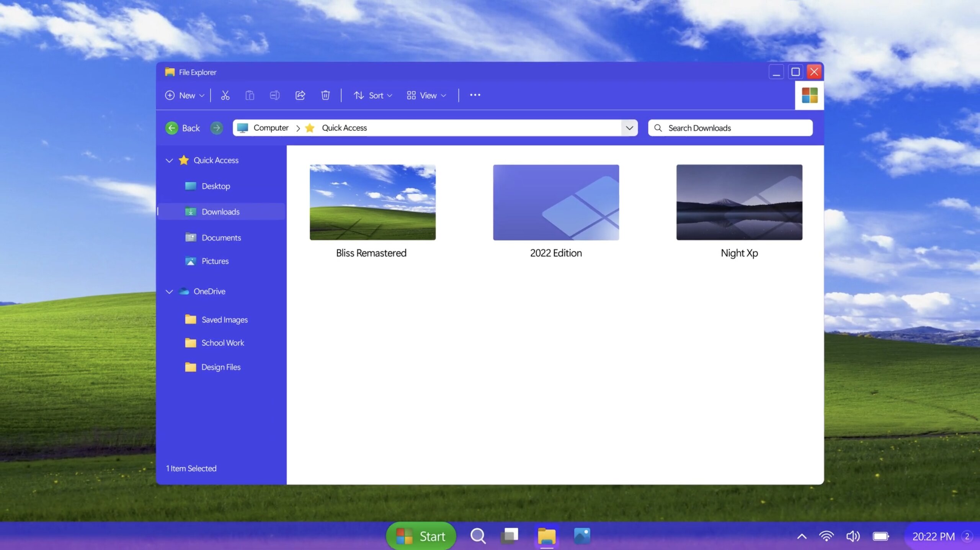Expand the Quick Access tree section
Image resolution: width=980 pixels, height=550 pixels.
[168, 160]
